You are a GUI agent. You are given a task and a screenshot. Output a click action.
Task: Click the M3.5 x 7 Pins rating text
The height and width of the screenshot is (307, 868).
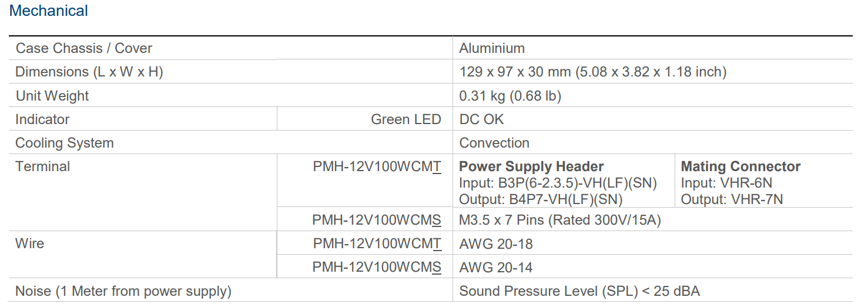click(x=560, y=221)
